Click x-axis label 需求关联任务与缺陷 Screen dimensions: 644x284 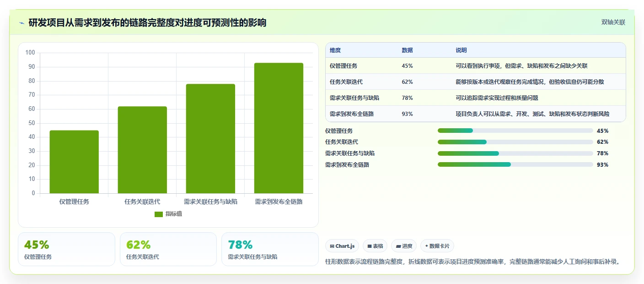coord(210,202)
